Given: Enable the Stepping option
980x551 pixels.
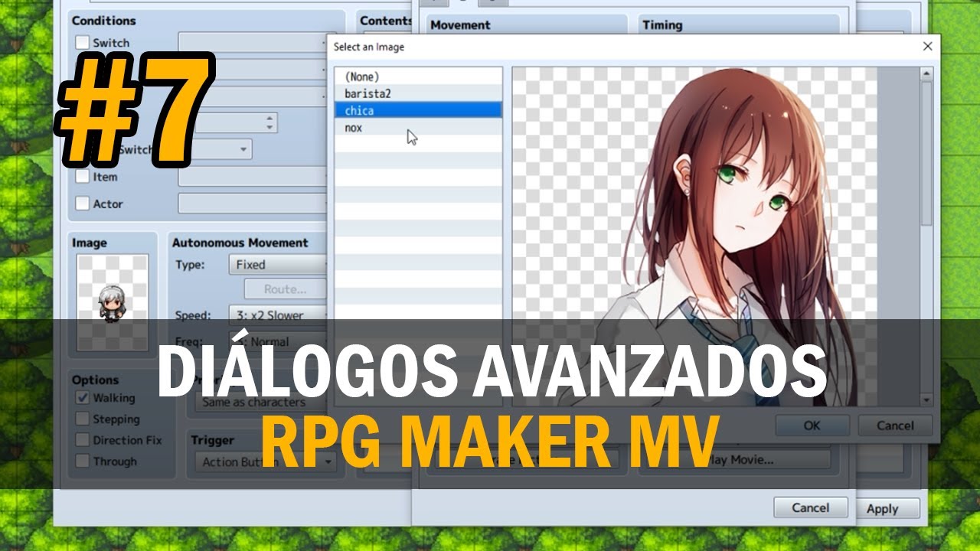Looking at the screenshot, I should point(82,419).
